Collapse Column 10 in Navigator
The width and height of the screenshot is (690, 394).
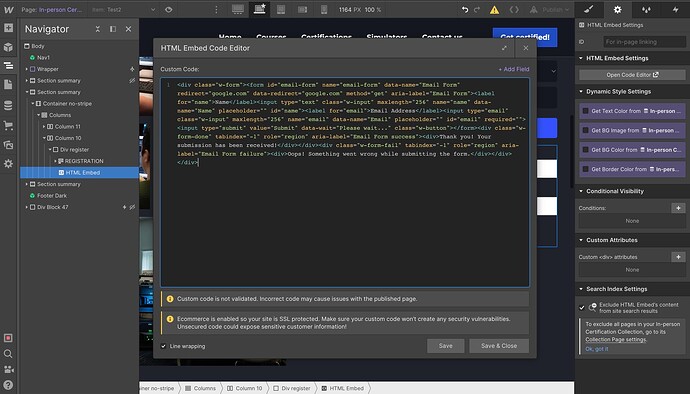44,138
